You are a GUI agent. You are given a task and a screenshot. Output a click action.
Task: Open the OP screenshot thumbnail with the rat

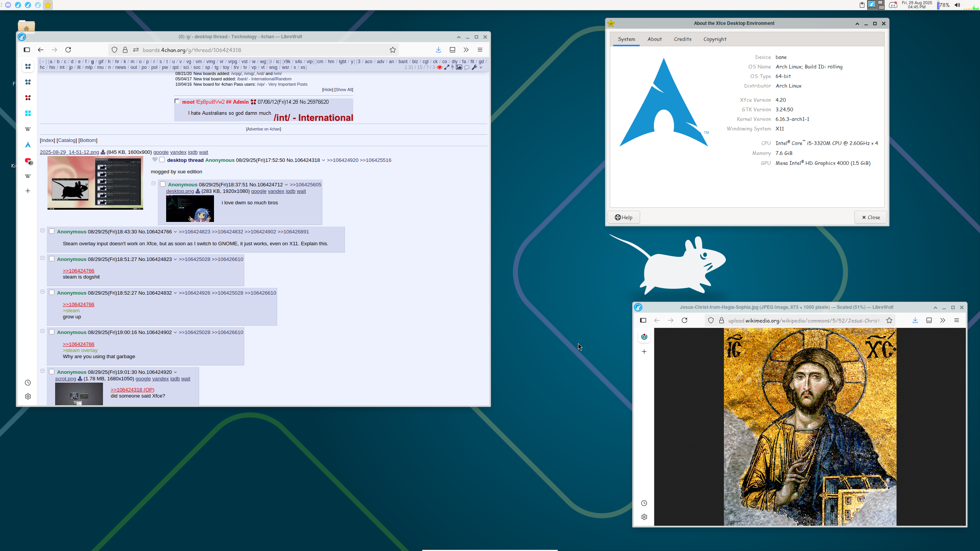click(95, 183)
